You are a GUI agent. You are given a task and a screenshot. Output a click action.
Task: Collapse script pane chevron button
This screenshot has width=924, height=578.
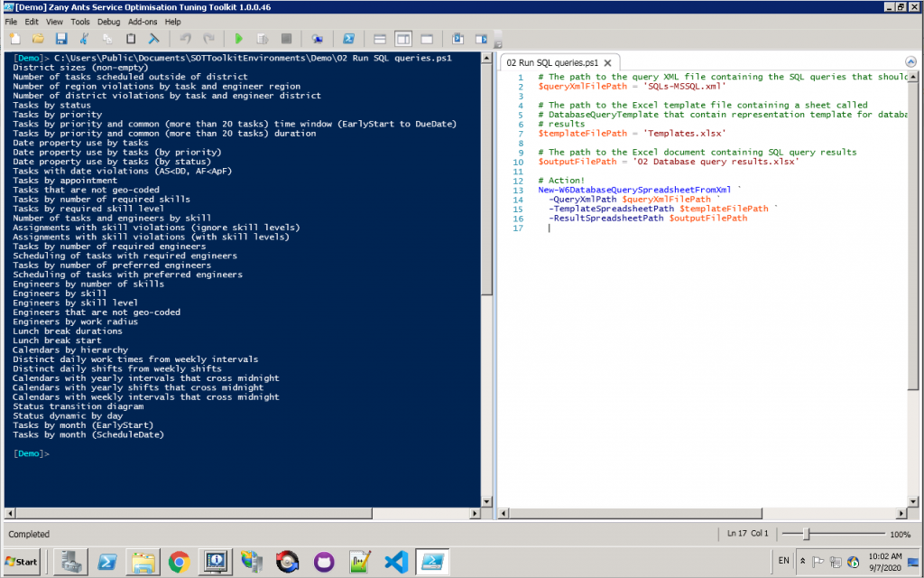[x=910, y=62]
